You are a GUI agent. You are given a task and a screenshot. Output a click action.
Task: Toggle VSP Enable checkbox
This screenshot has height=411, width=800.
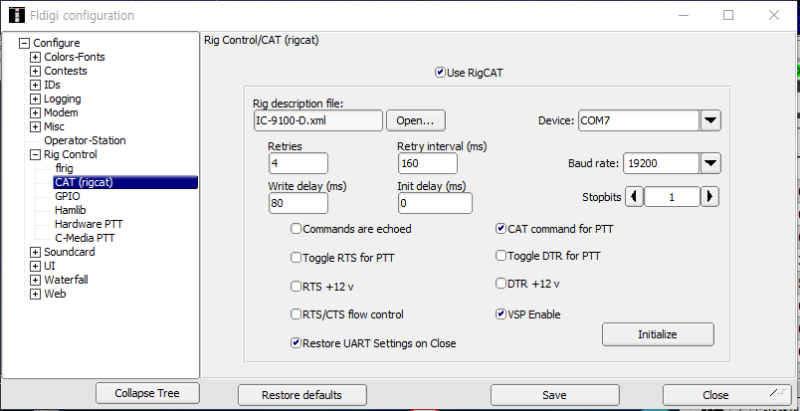501,315
